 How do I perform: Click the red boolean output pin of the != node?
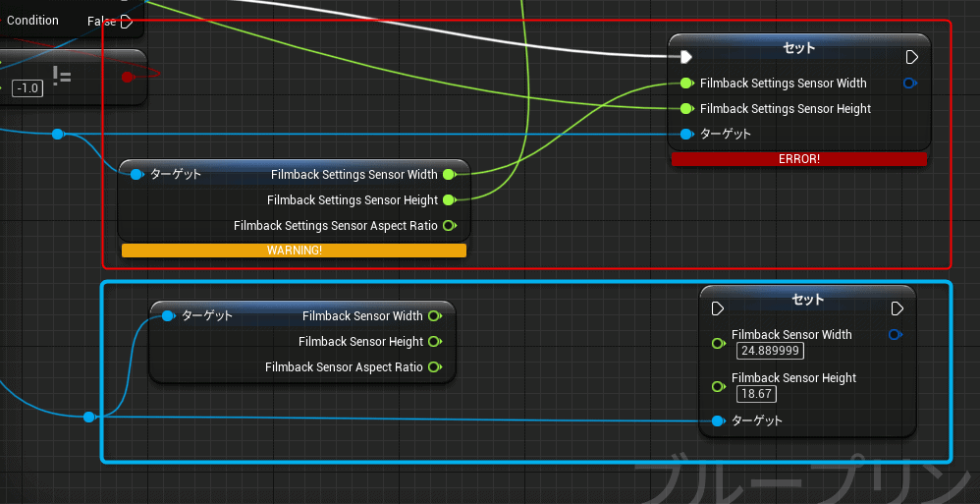pos(128,77)
